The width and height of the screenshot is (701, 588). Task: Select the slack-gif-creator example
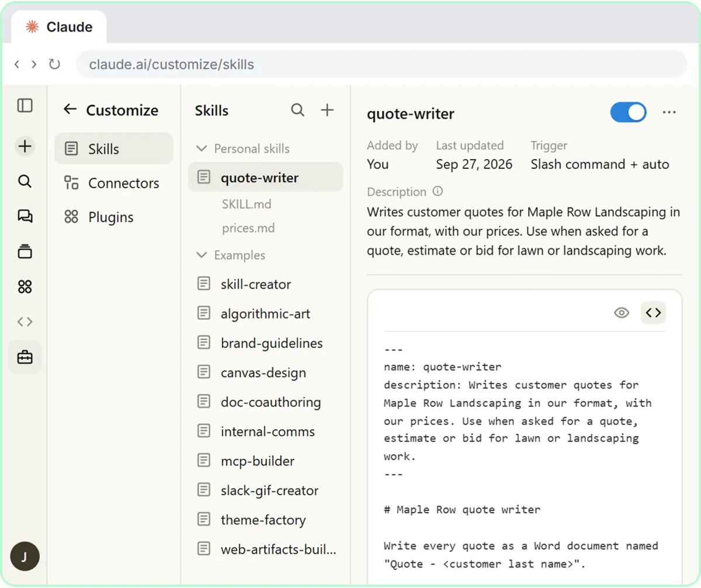(265, 490)
